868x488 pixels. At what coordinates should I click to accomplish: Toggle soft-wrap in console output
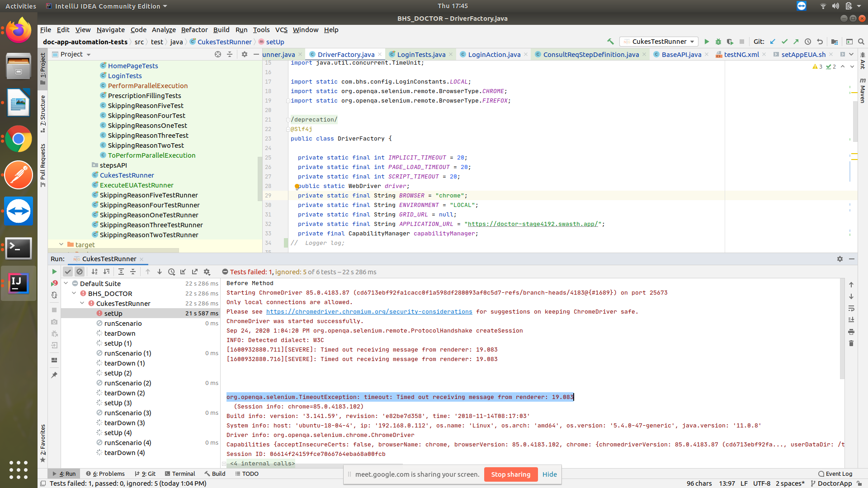tap(851, 308)
